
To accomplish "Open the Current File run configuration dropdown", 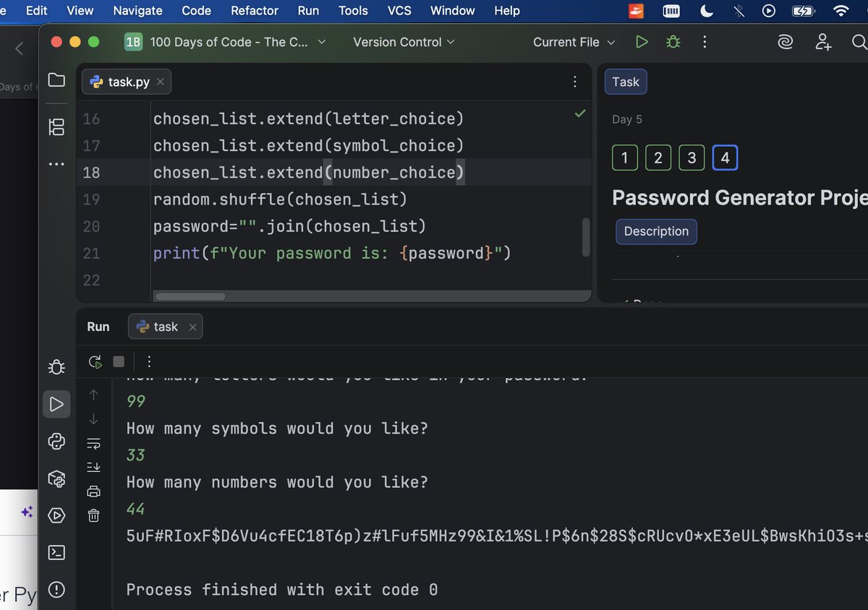I will tap(574, 42).
